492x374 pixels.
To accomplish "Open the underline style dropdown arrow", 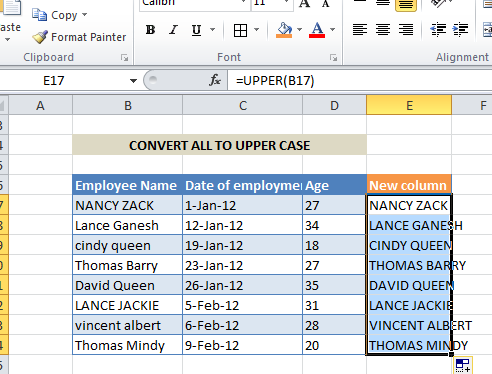I will 212,30.
